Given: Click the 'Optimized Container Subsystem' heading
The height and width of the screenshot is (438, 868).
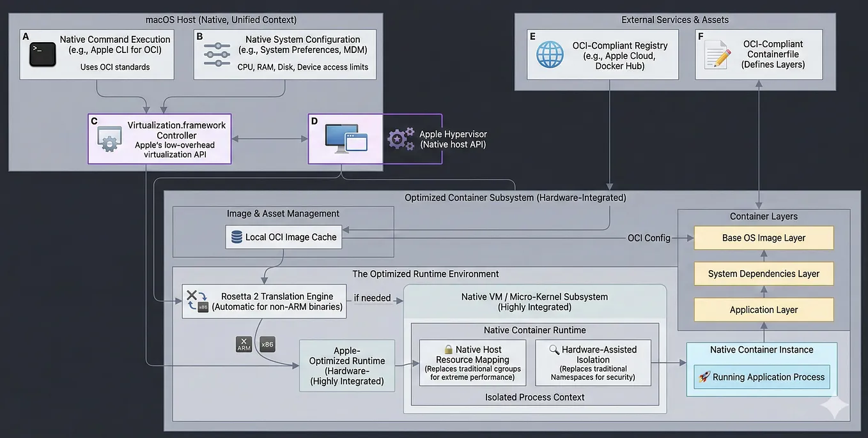Looking at the screenshot, I should pos(515,198).
